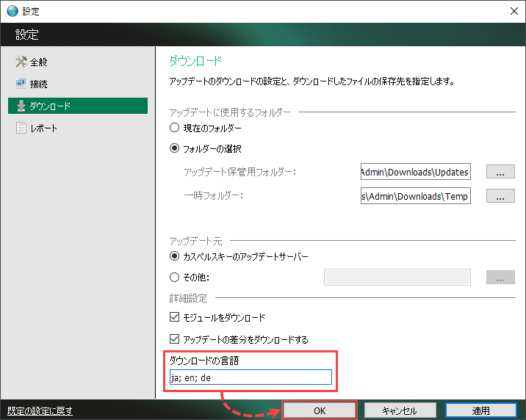526x420 pixels.
Task: Click 既定の設定に戻す link
Action: point(40,411)
